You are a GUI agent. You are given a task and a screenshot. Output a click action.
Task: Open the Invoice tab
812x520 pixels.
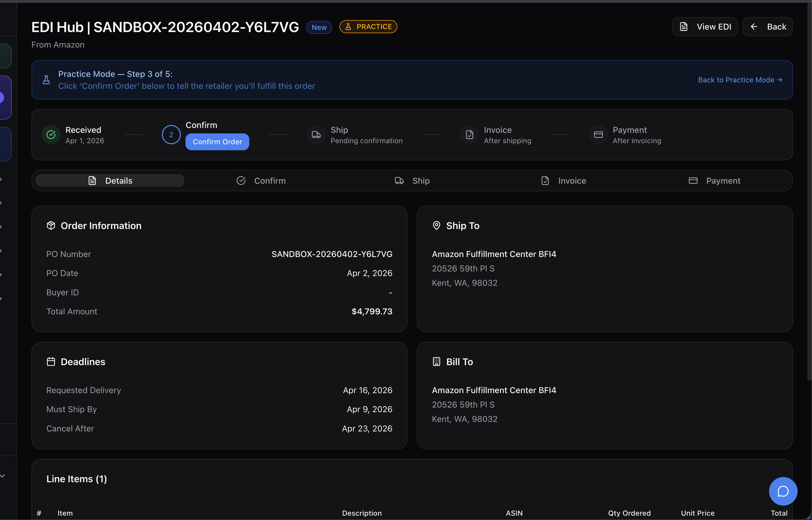[563, 181]
